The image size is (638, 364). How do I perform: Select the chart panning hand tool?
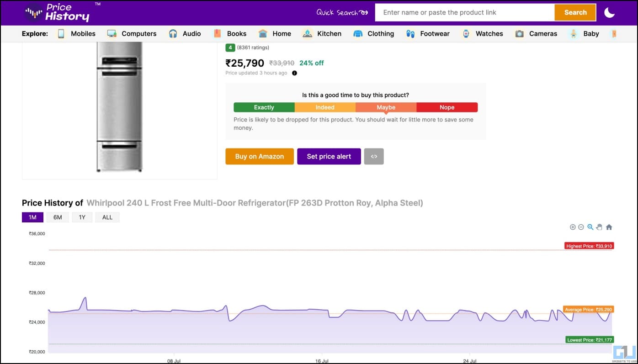point(599,227)
